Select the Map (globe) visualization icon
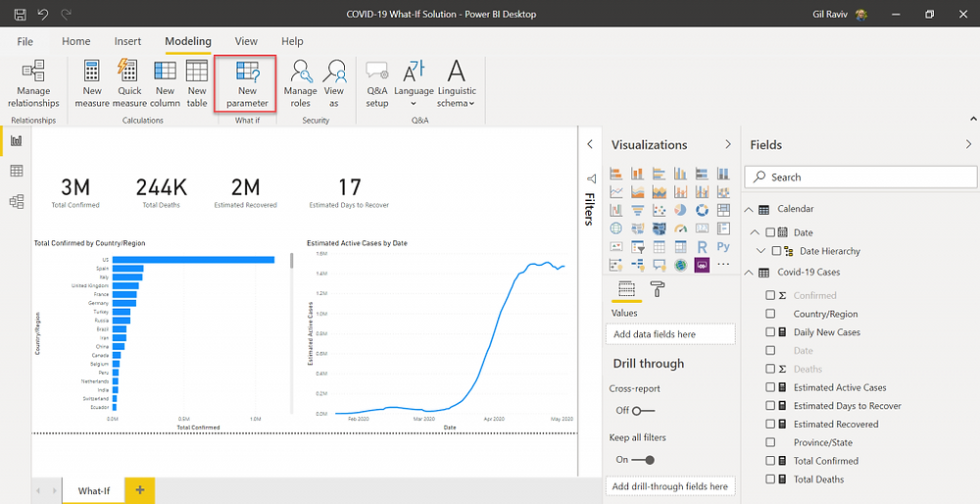The height and width of the screenshot is (504, 980). (x=615, y=228)
